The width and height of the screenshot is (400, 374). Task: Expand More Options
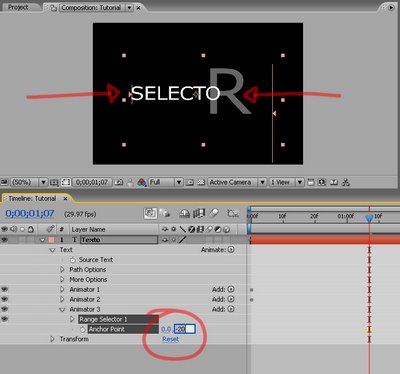coord(62,280)
